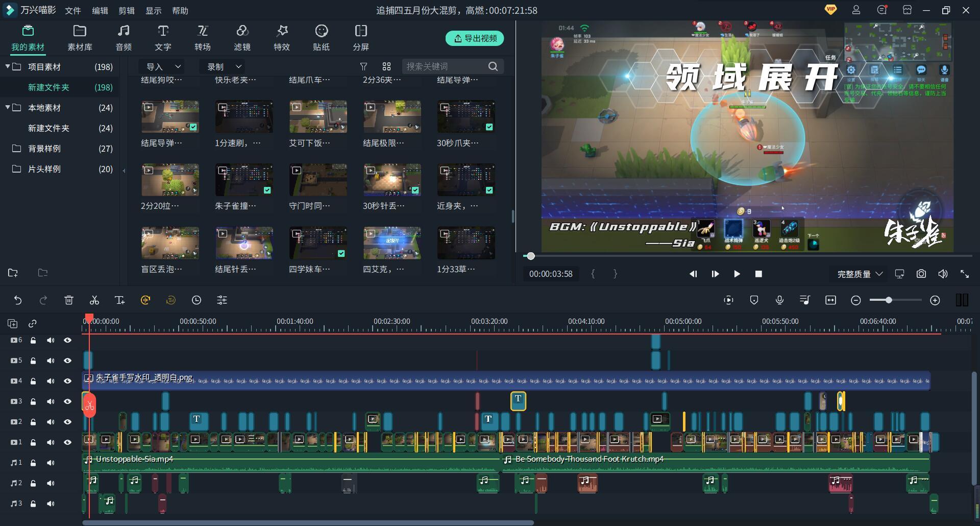
Task: Open the 剪辑 menu
Action: click(127, 11)
